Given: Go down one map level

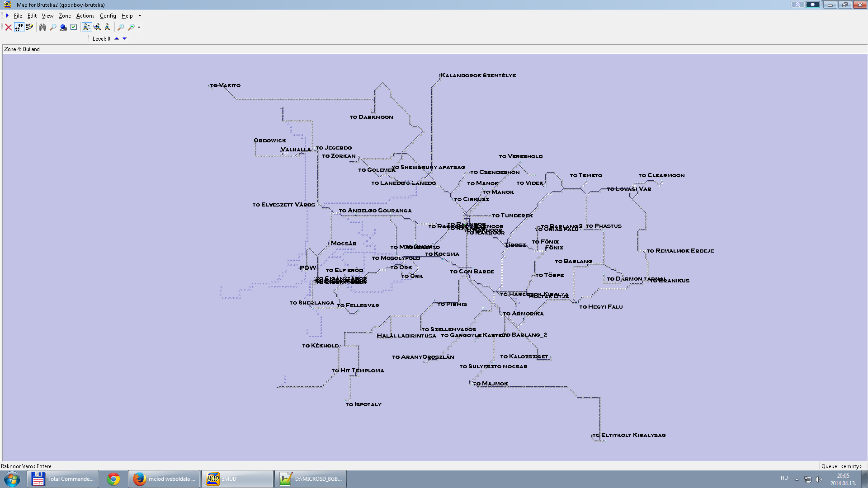Looking at the screenshot, I should 125,39.
